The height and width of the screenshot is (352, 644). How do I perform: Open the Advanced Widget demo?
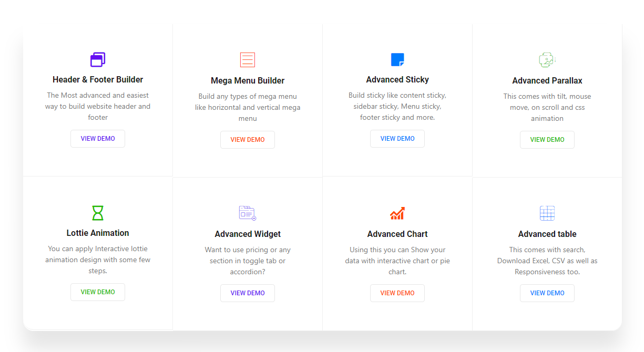pyautogui.click(x=248, y=293)
